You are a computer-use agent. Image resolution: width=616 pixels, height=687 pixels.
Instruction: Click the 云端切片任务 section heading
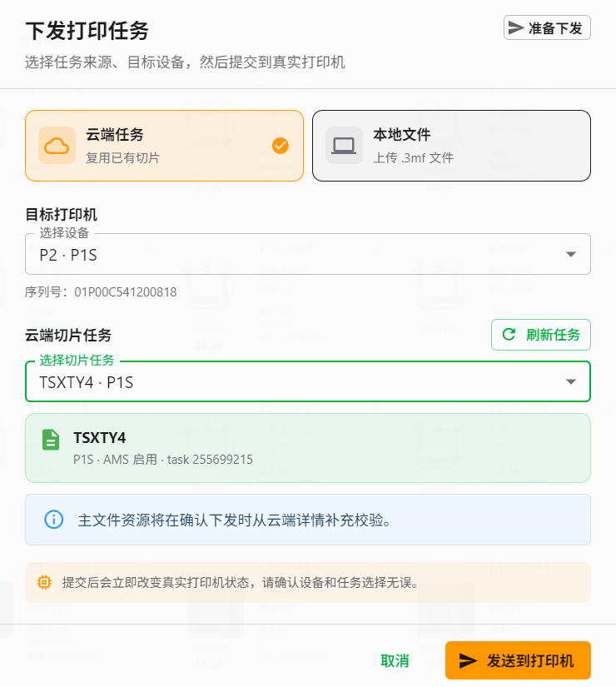coord(68,335)
